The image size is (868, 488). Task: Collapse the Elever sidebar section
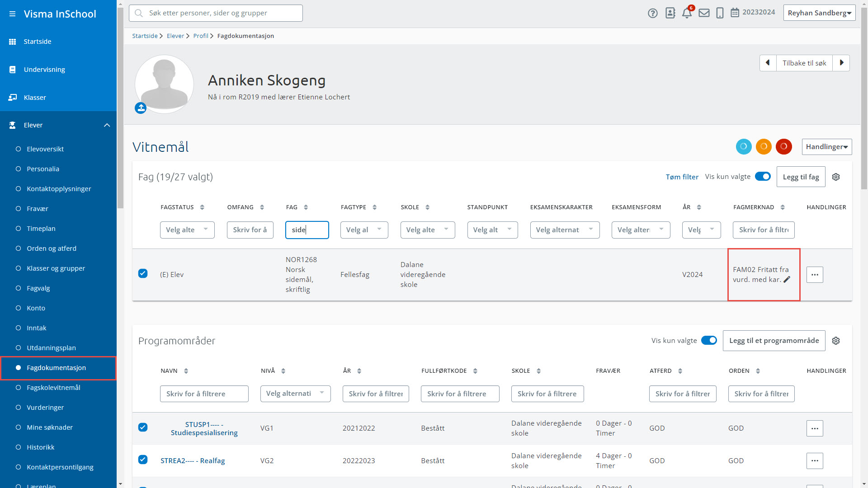coord(107,125)
